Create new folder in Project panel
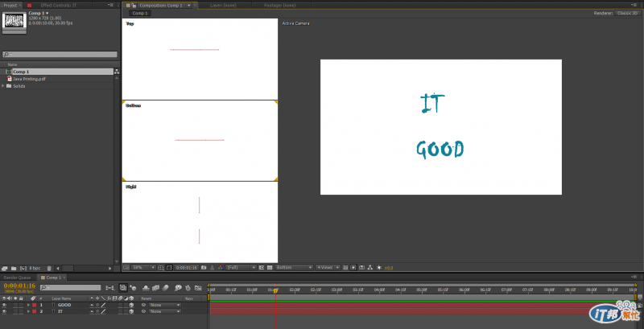644x329 pixels. click(x=14, y=269)
